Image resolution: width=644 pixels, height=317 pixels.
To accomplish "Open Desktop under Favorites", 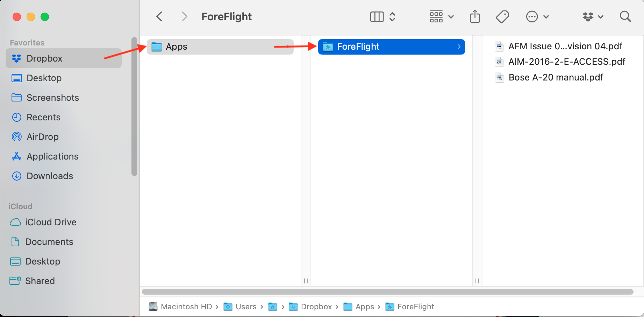I will 64,78.
